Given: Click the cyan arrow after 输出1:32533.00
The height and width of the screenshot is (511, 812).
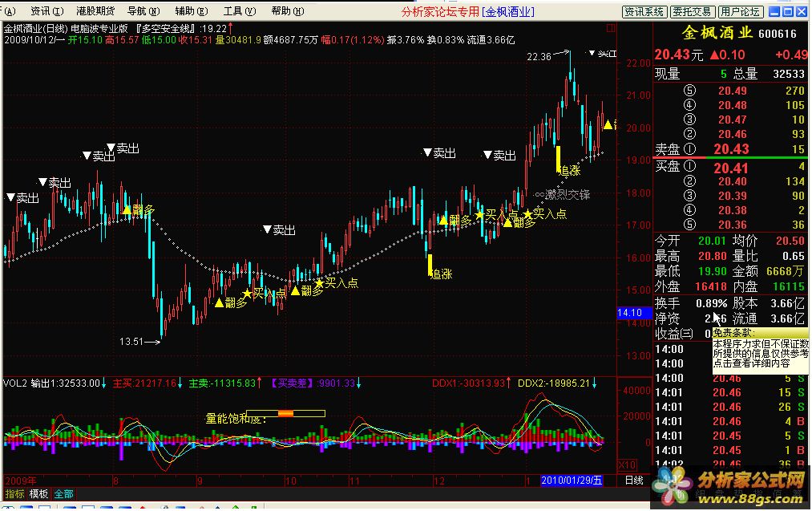Looking at the screenshot, I should click(103, 383).
